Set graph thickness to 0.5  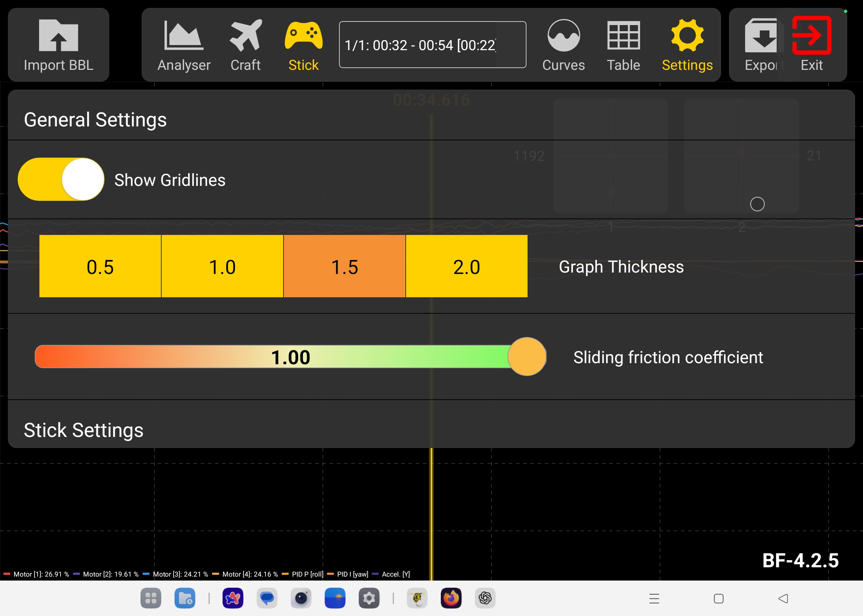(100, 266)
